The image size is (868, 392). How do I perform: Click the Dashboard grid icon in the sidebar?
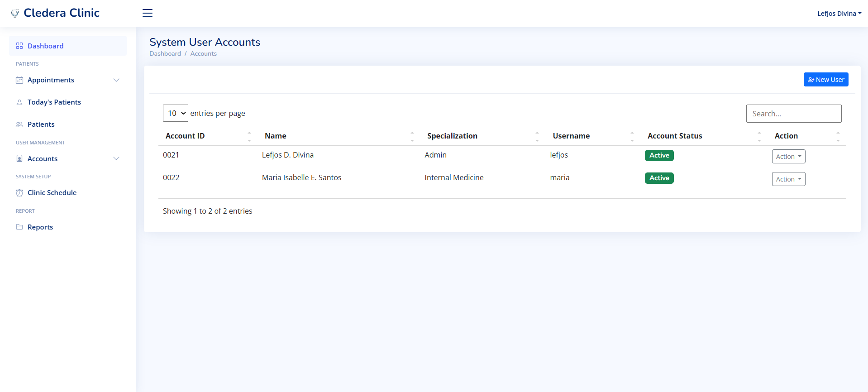(x=19, y=46)
